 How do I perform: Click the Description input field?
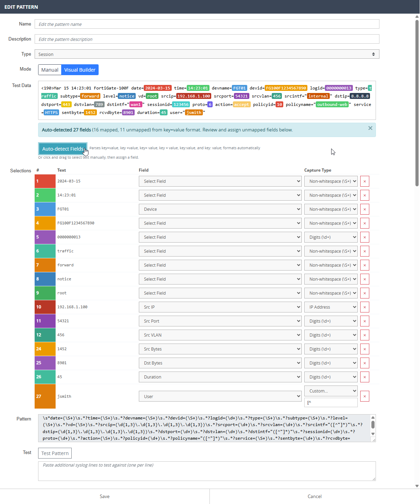pyautogui.click(x=207, y=39)
